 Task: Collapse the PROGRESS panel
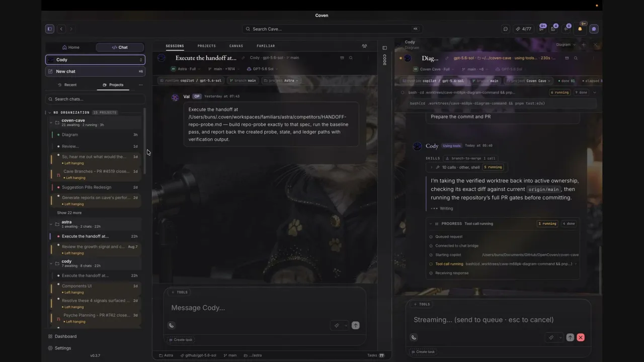point(431,224)
